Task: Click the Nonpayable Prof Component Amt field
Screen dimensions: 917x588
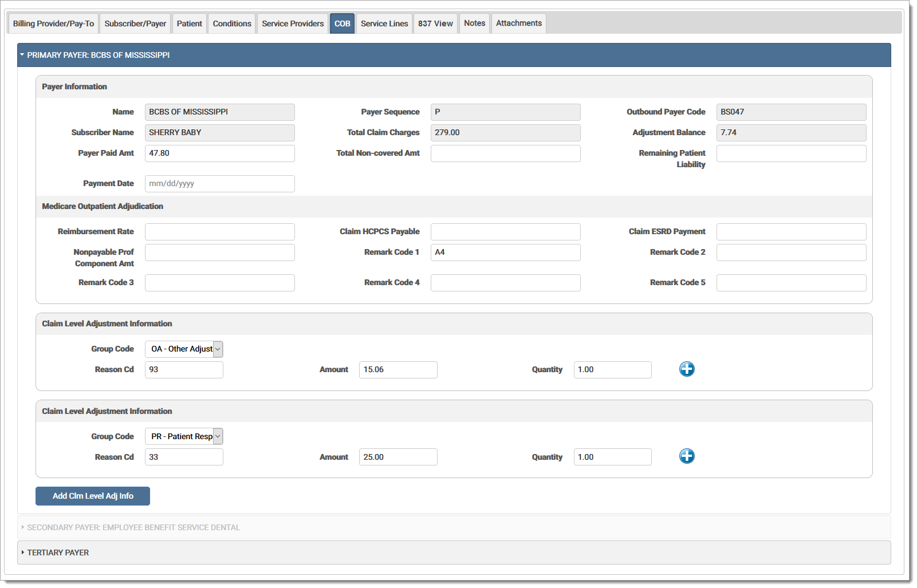Action: [x=220, y=252]
